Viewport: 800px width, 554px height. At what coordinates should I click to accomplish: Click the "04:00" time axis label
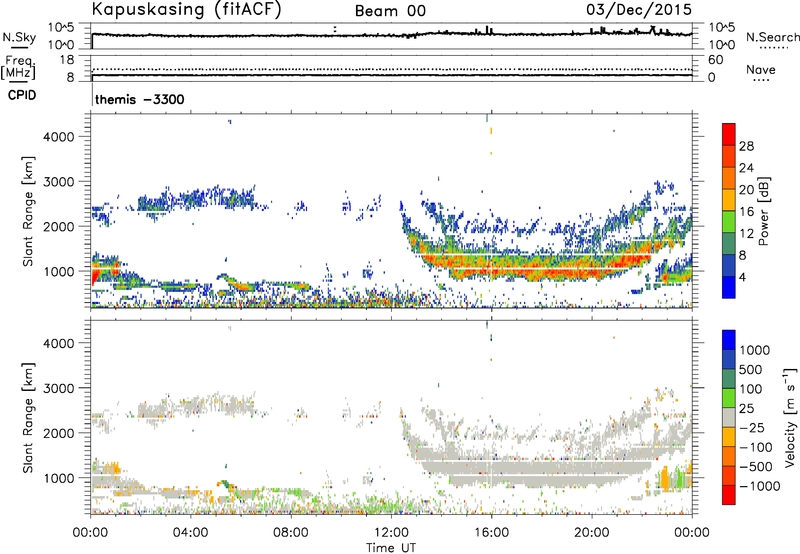click(x=190, y=533)
